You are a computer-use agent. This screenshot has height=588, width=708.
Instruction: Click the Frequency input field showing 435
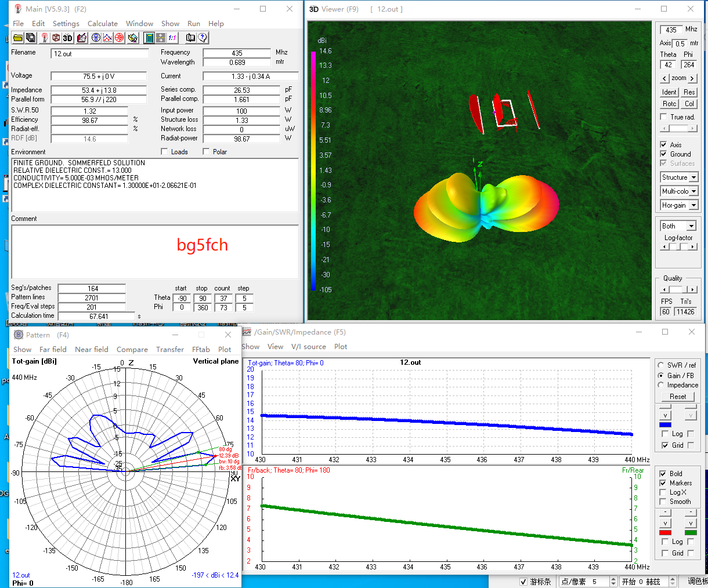click(x=237, y=53)
